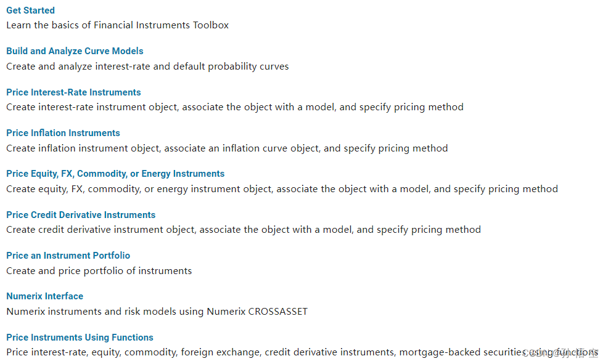Click the interest-rate instrument object description
The width and height of the screenshot is (608, 364).
tap(235, 107)
